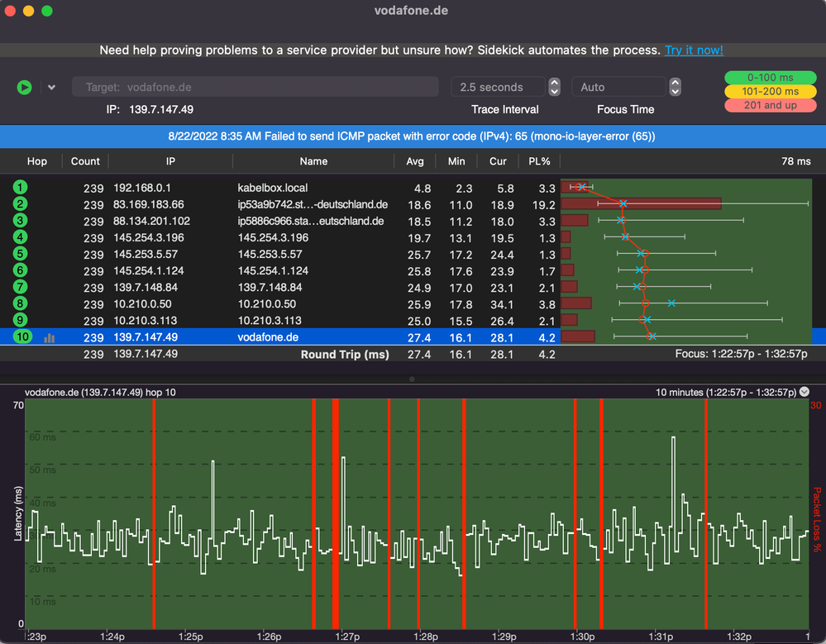Select IP address 83.169.183.66

coord(149,204)
